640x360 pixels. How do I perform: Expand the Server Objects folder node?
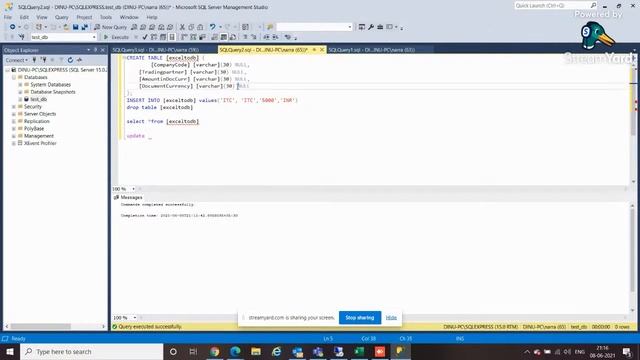pos(14,114)
